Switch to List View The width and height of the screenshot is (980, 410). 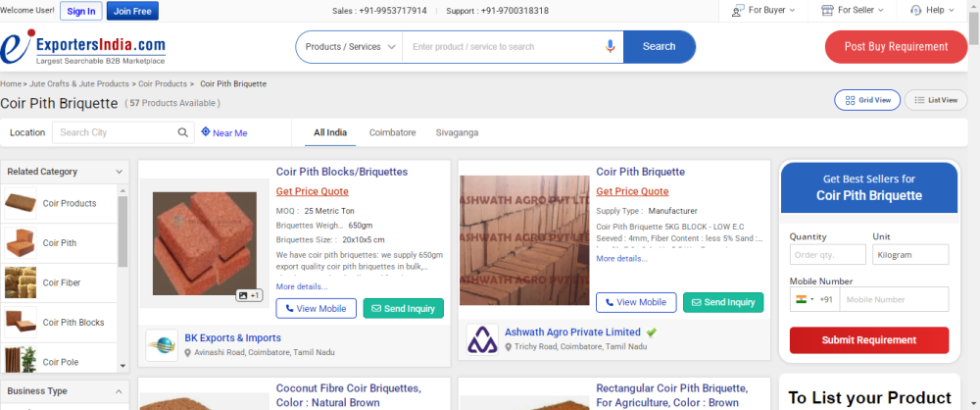point(936,100)
